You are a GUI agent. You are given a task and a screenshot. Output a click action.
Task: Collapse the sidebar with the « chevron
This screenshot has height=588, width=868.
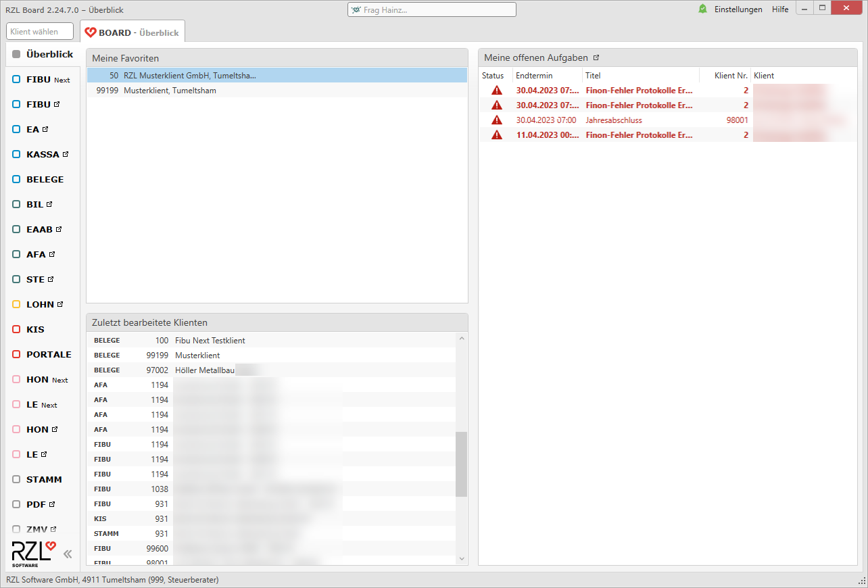point(67,554)
